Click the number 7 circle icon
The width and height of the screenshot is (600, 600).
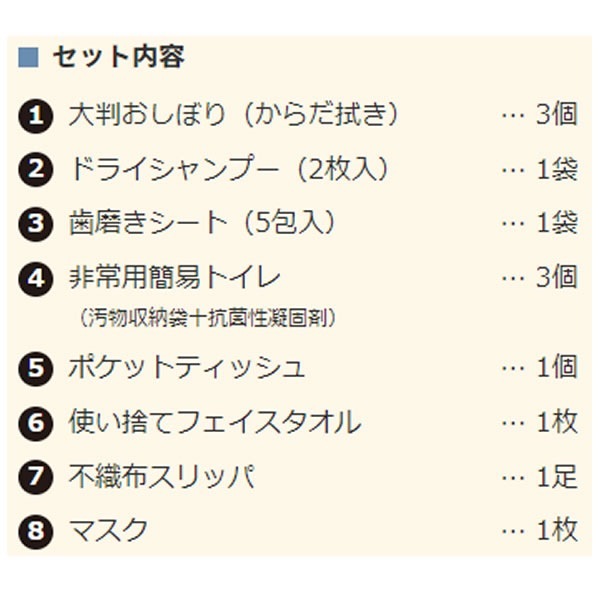35,477
